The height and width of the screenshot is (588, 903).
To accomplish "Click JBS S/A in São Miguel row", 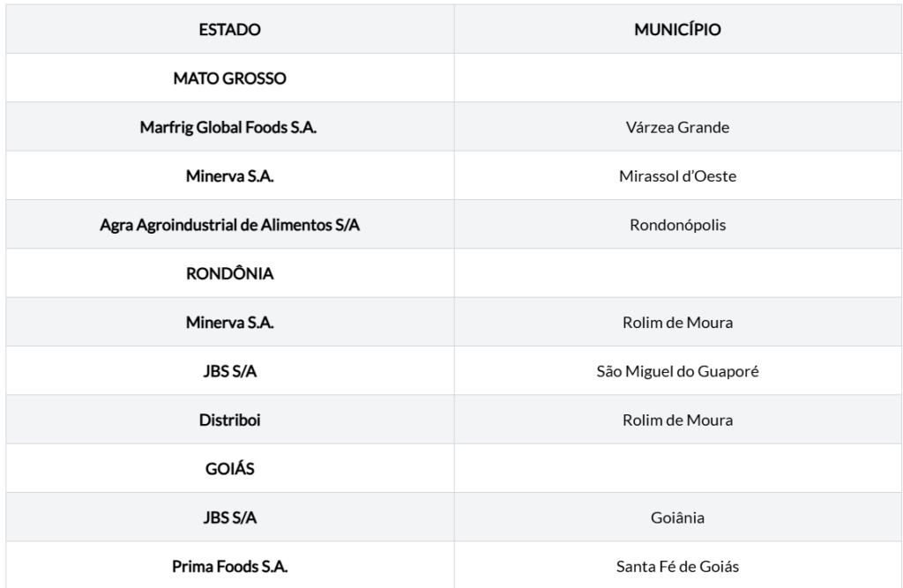I will coord(230,371).
